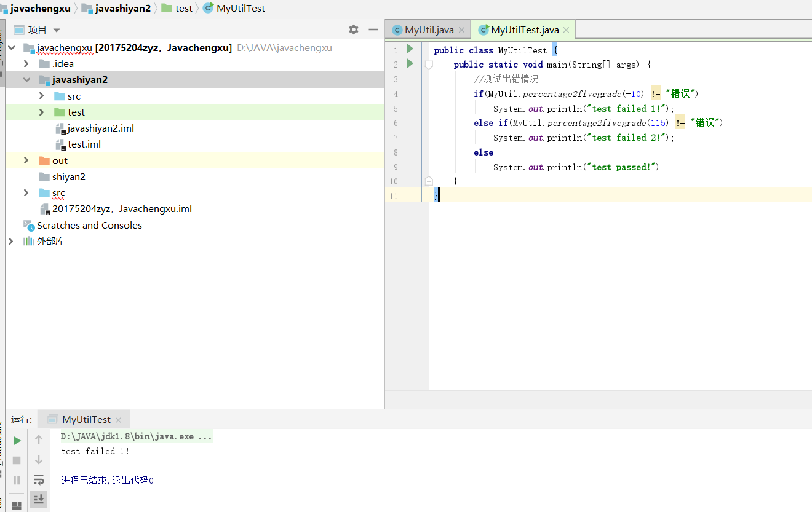Click the run gutter arrow beside class declaration

point(410,49)
